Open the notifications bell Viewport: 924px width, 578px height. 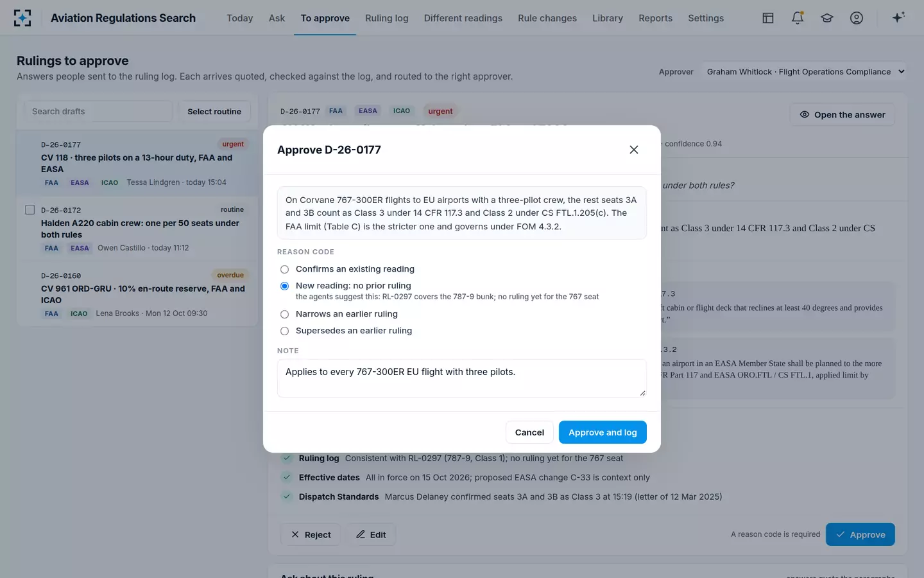tap(798, 18)
